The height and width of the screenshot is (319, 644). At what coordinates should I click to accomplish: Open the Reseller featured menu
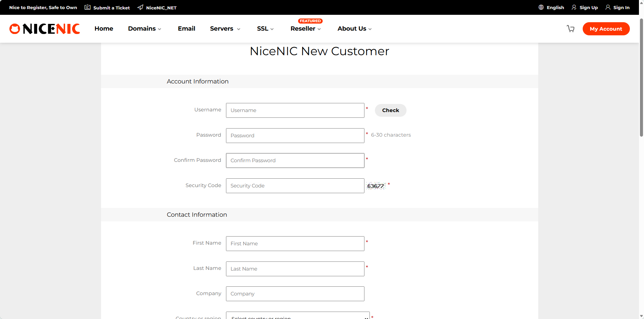[x=305, y=29]
